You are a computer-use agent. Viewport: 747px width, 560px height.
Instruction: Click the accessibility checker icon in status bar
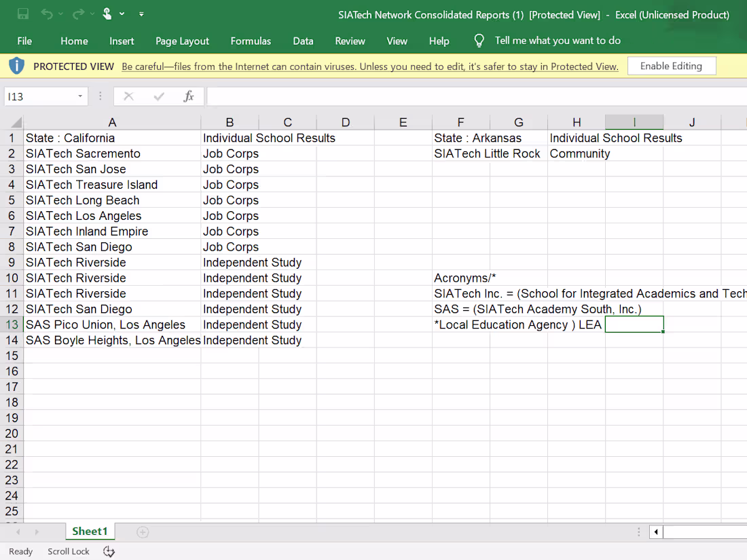pos(109,551)
